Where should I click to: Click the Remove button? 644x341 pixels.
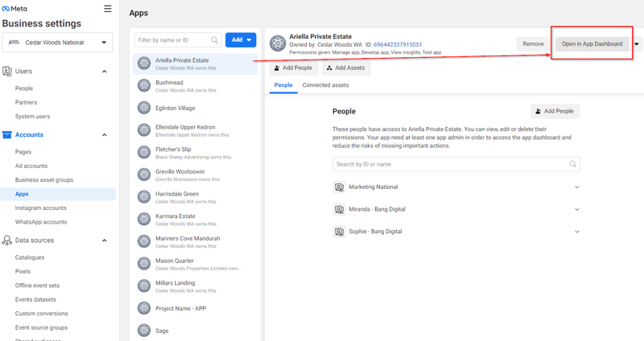click(x=533, y=44)
